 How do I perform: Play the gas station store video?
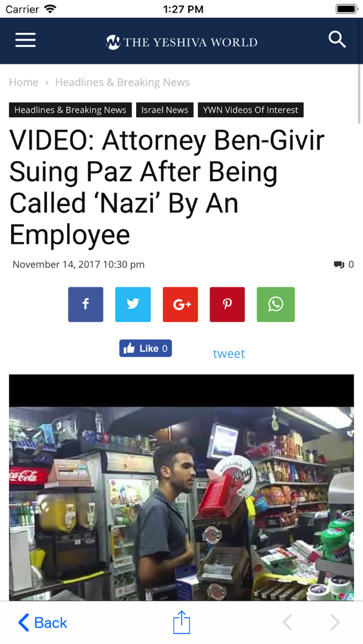(181, 487)
